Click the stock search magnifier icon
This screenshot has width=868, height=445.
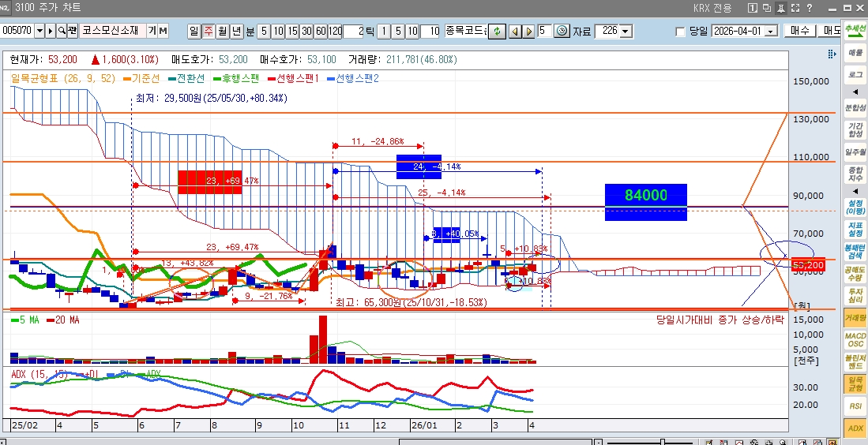pos(61,31)
